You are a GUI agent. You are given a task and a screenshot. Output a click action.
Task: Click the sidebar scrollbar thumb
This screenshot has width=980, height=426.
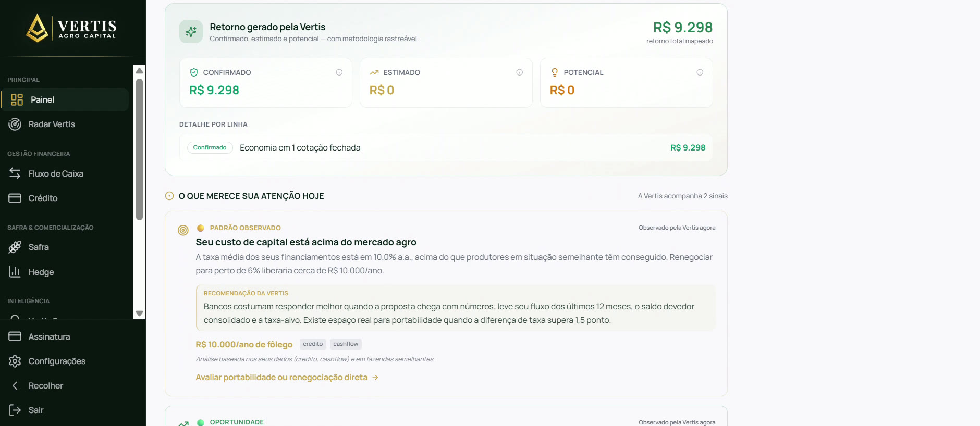139,149
